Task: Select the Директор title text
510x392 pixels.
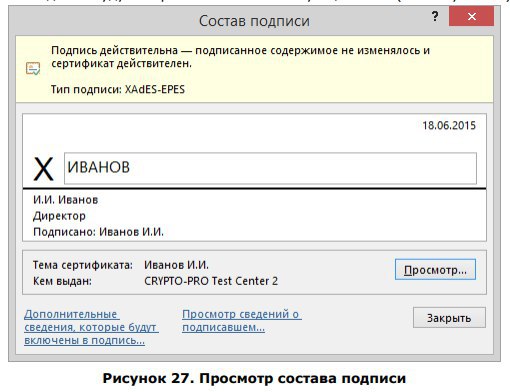Action: 59,216
